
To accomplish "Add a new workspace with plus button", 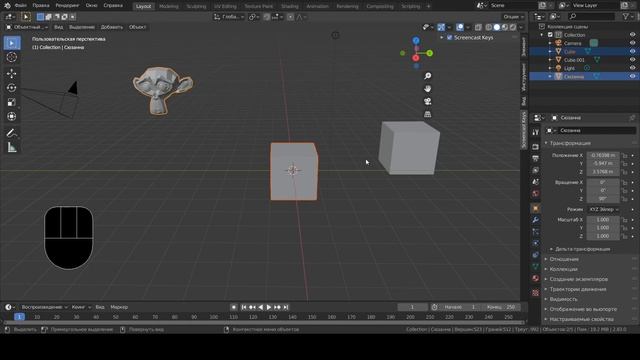I will pos(428,7).
